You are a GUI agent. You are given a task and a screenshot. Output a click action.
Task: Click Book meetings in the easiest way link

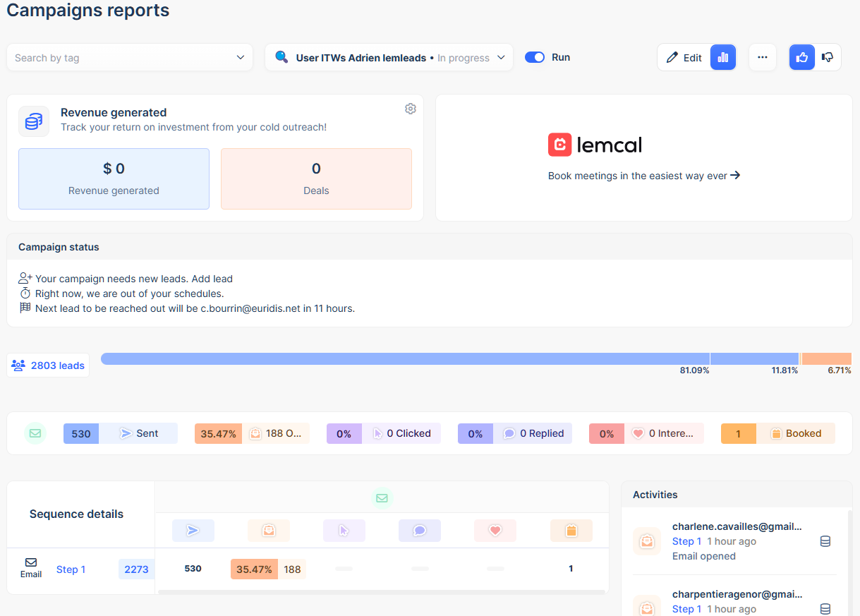click(643, 176)
